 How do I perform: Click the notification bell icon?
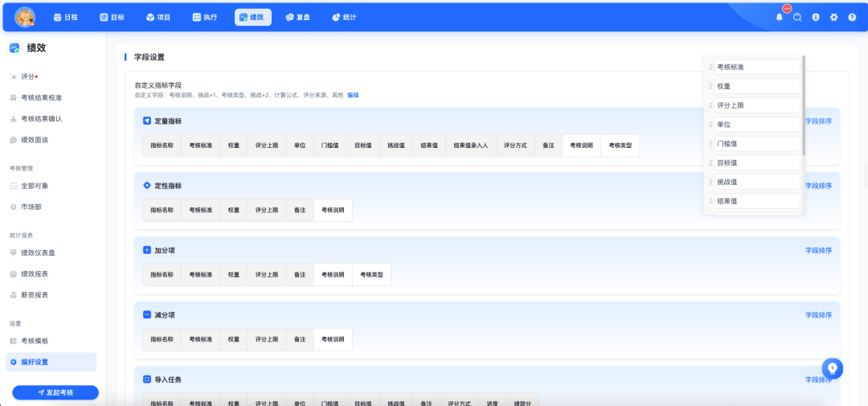tap(779, 17)
